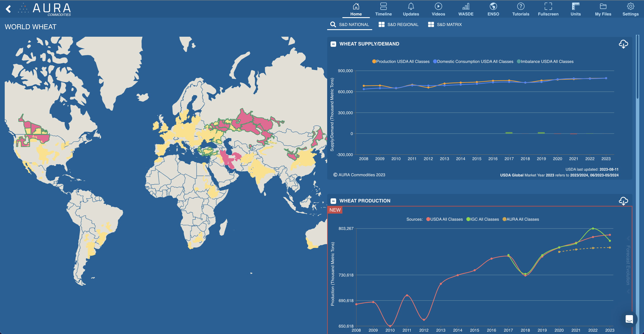Navigate back with the arrow button

(x=8, y=9)
